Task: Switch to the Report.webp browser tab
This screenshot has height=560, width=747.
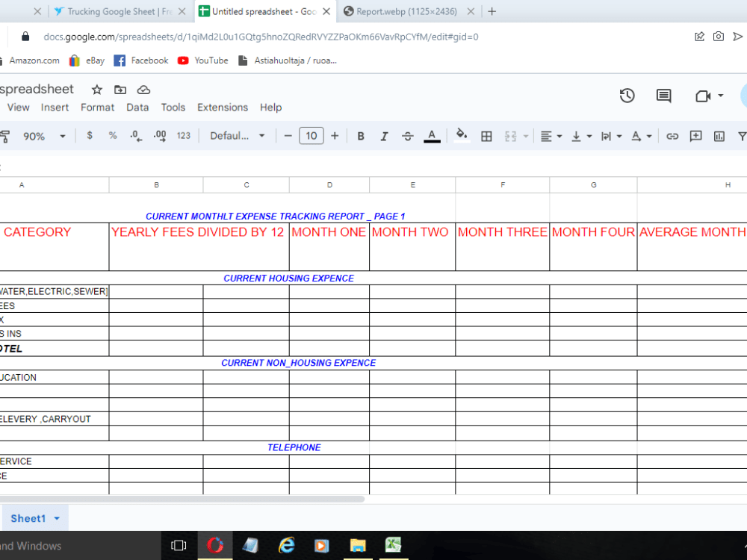Action: [407, 11]
